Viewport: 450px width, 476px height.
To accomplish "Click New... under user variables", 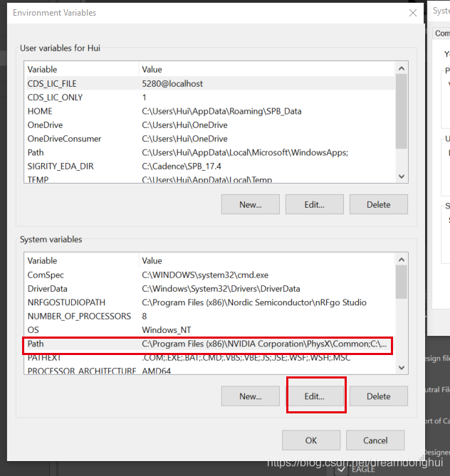I will tap(251, 205).
